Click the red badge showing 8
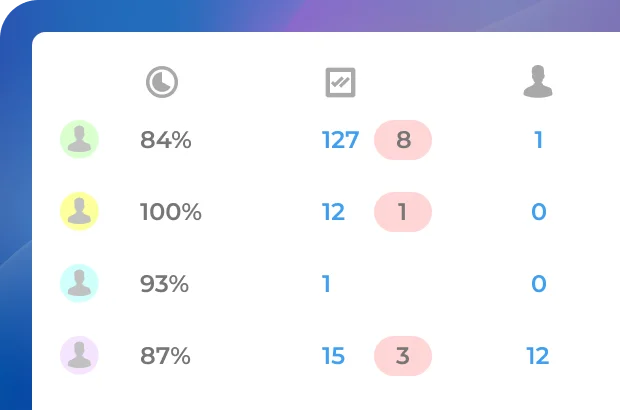 click(x=403, y=140)
